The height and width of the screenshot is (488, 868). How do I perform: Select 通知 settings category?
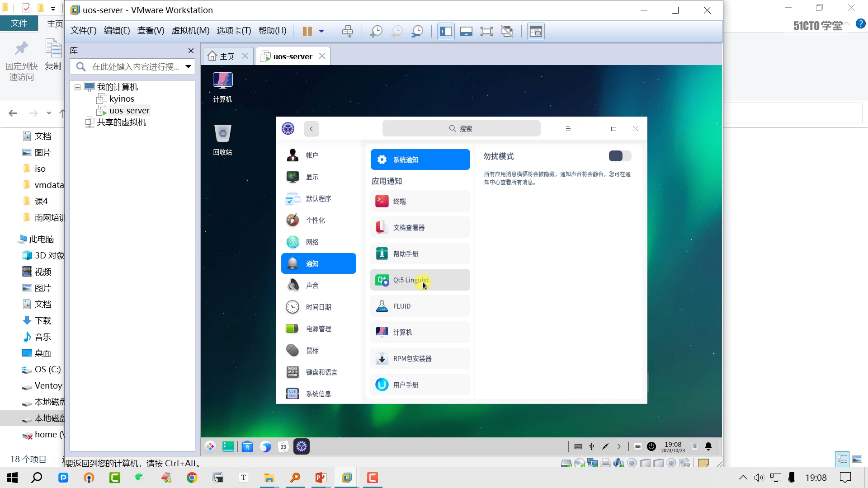point(319,263)
